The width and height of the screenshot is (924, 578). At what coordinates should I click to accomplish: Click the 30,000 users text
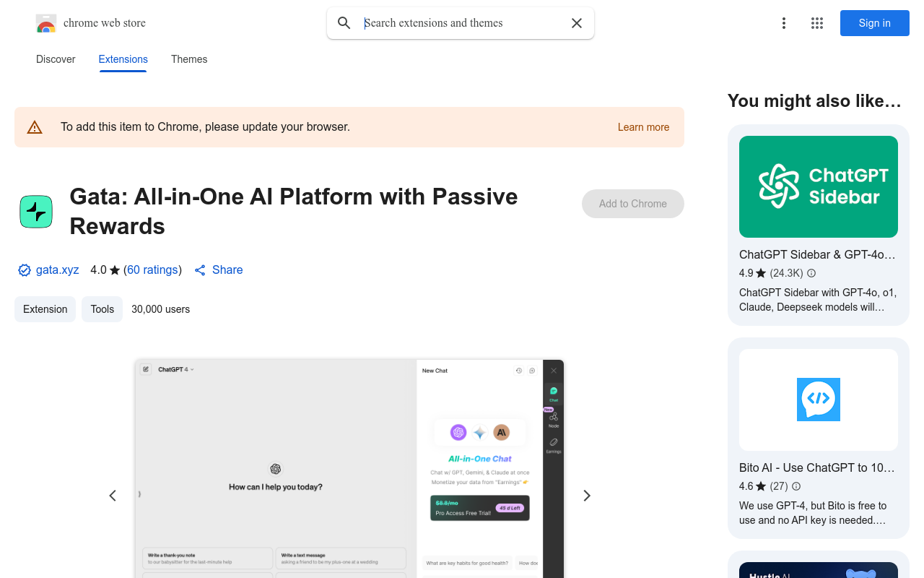(x=161, y=309)
